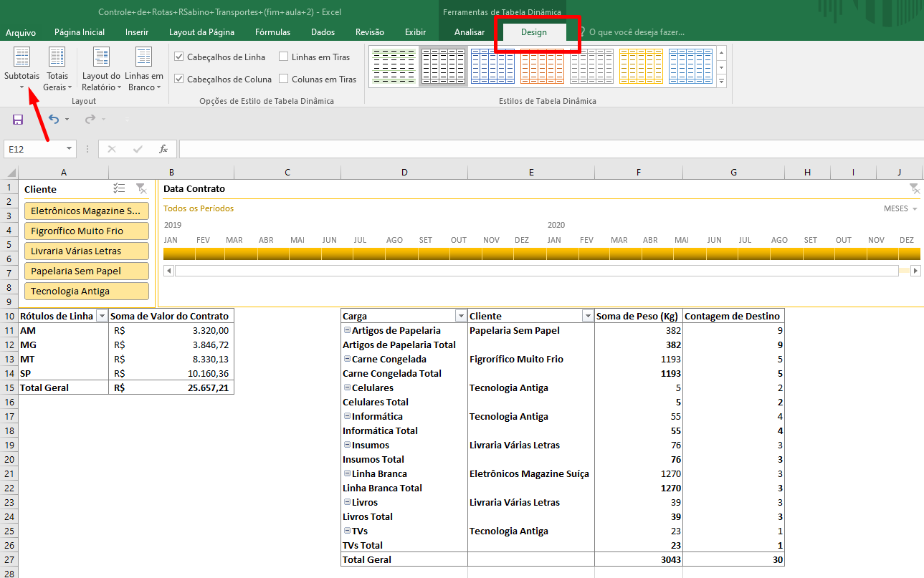This screenshot has width=924, height=578.
Task: Apply the last blue PivotTable style
Action: 691,66
